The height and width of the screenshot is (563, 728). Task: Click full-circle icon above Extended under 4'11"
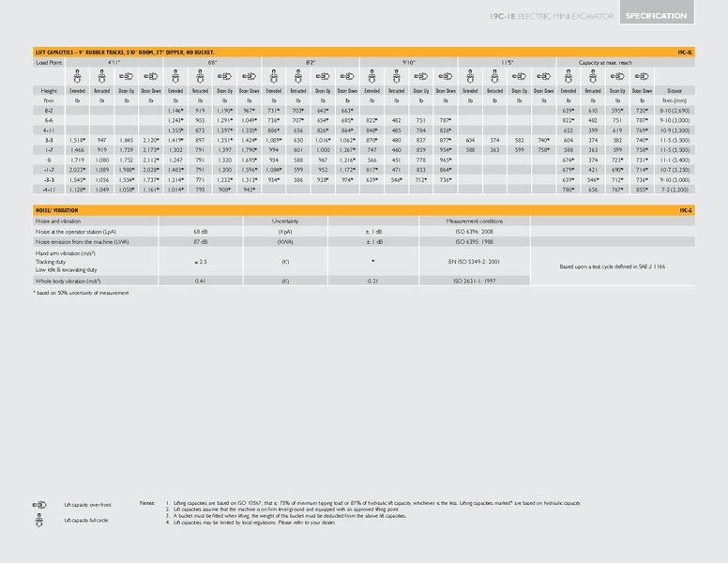coord(78,77)
